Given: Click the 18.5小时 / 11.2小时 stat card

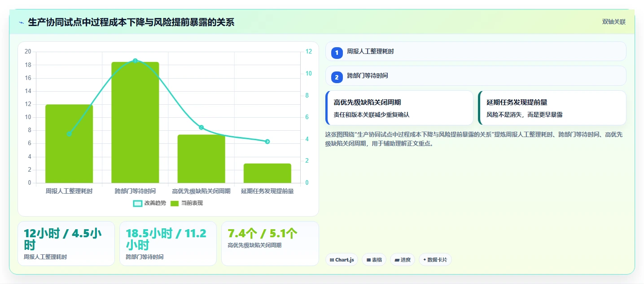Looking at the screenshot, I should 168,244.
